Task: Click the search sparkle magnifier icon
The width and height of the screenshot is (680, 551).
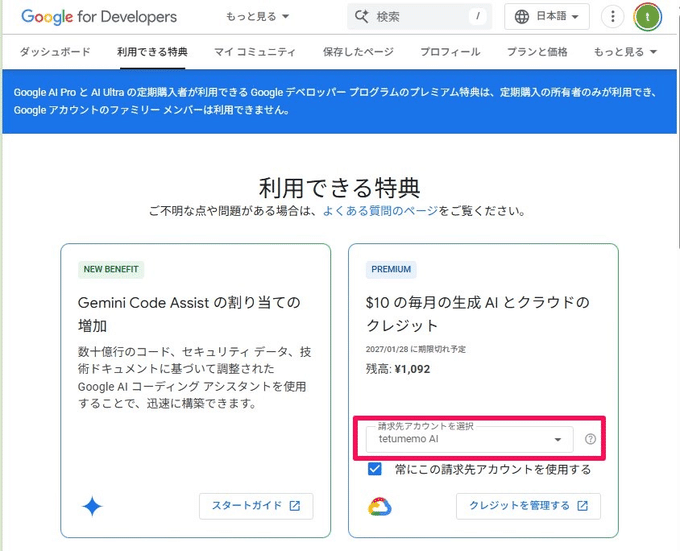Action: click(x=361, y=16)
